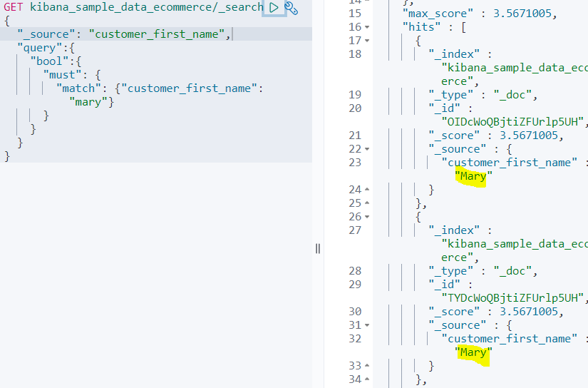The image size is (588, 388).
Task: Click the "customer_first_name" source value in request
Action: pyautogui.click(x=156, y=34)
